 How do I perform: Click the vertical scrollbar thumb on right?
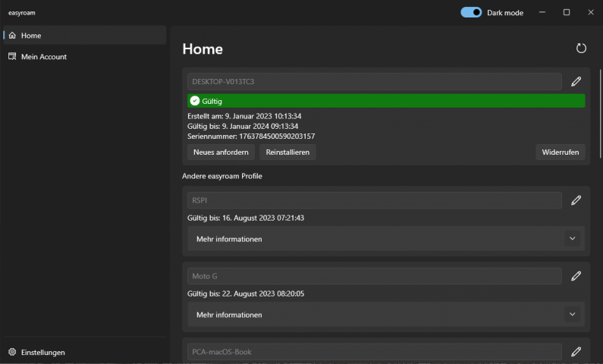600,114
